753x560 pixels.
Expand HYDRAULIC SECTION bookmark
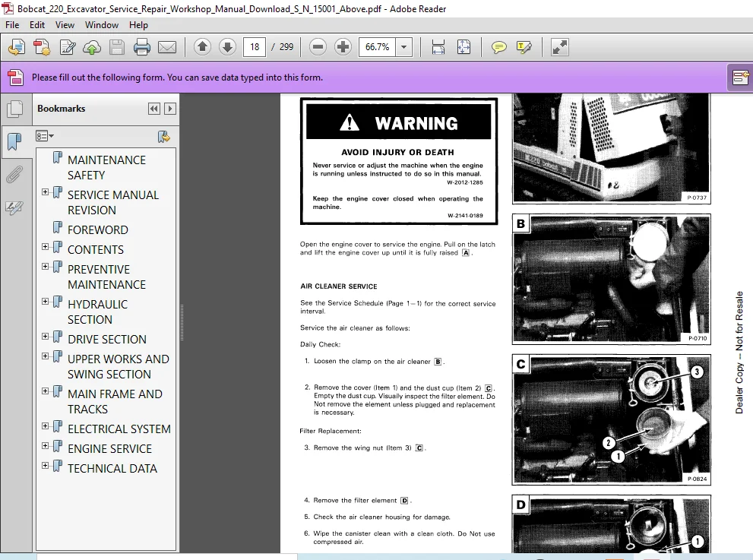45,302
